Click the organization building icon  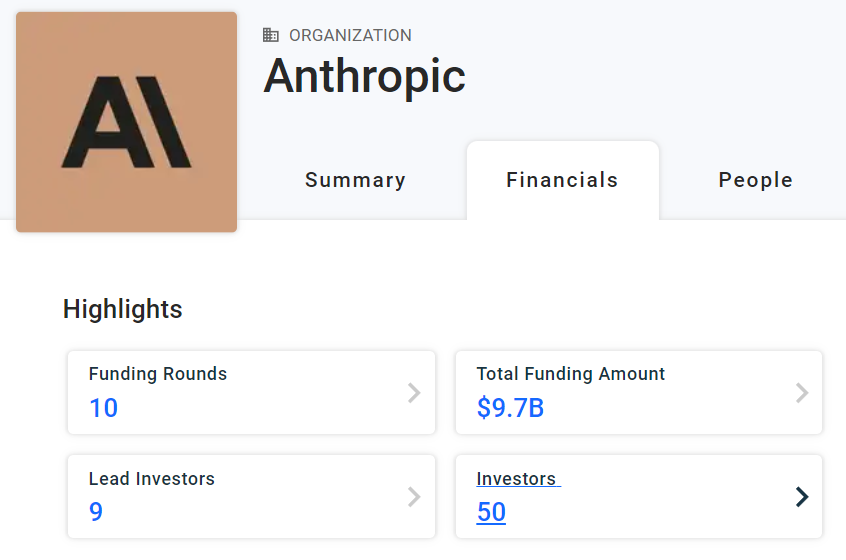coord(271,35)
